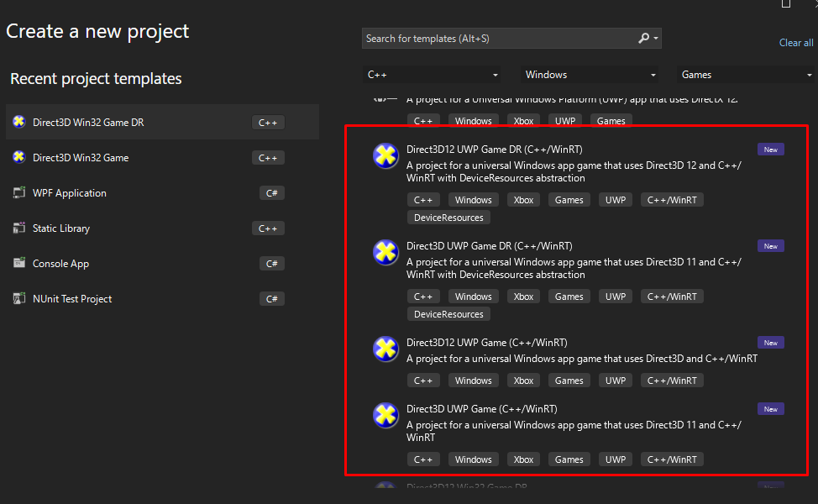Image resolution: width=818 pixels, height=504 pixels.
Task: Click the New badge on Direct3D UWP Game DR
Action: click(770, 246)
